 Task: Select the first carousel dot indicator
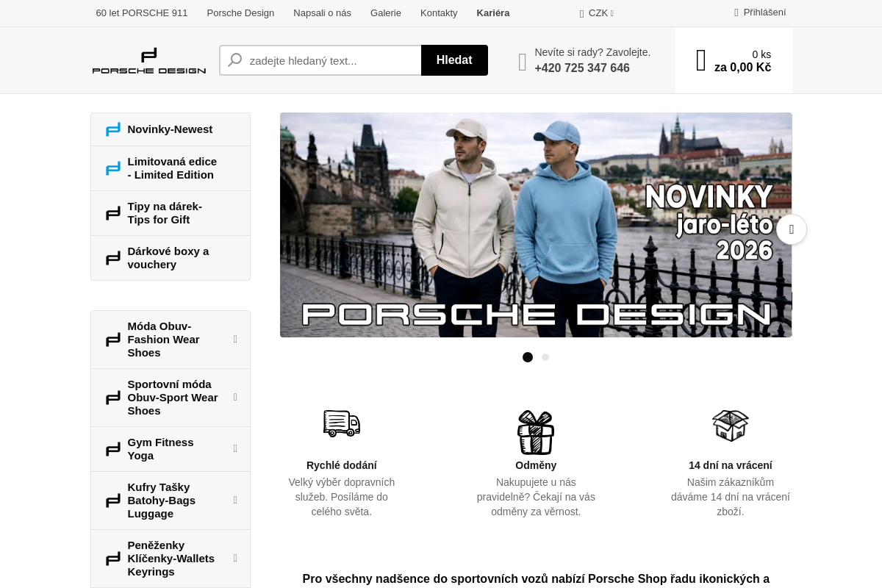528,357
